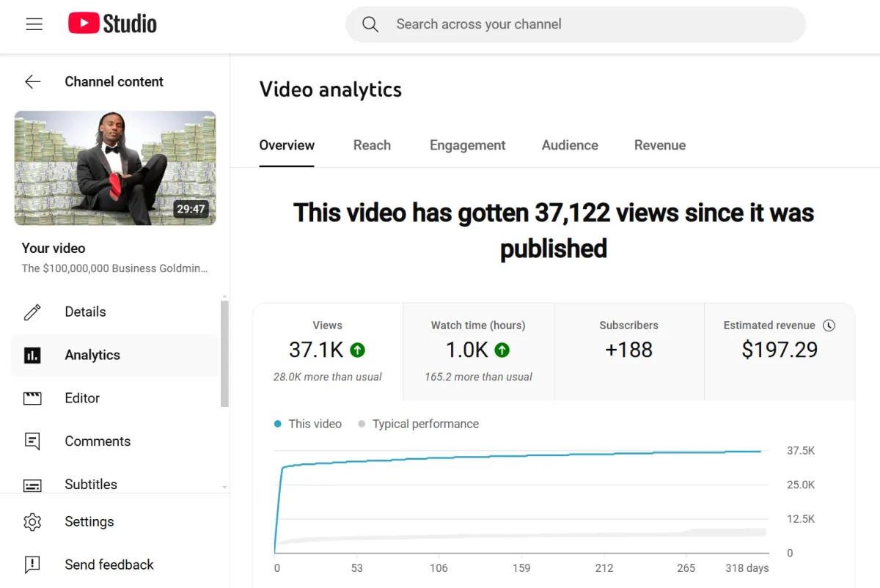The height and width of the screenshot is (588, 880).
Task: Click the 37.5K chart axis label
Action: (801, 451)
